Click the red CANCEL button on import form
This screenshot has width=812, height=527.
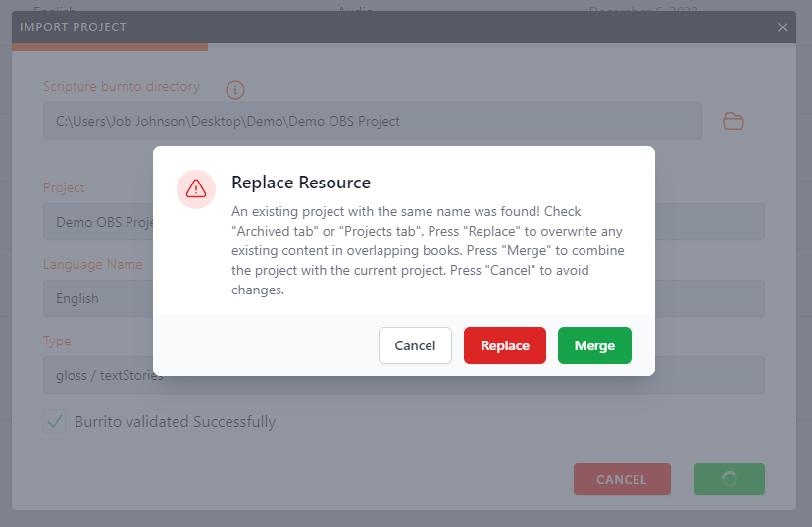(x=622, y=479)
